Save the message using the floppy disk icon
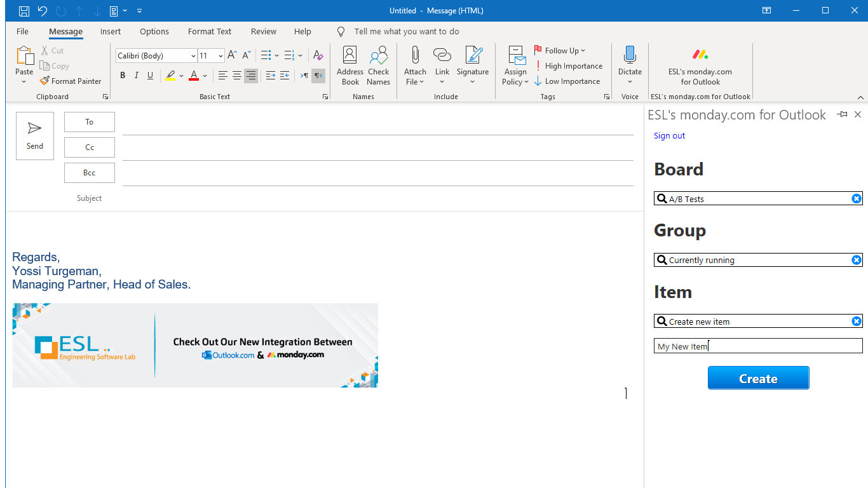 [24, 11]
